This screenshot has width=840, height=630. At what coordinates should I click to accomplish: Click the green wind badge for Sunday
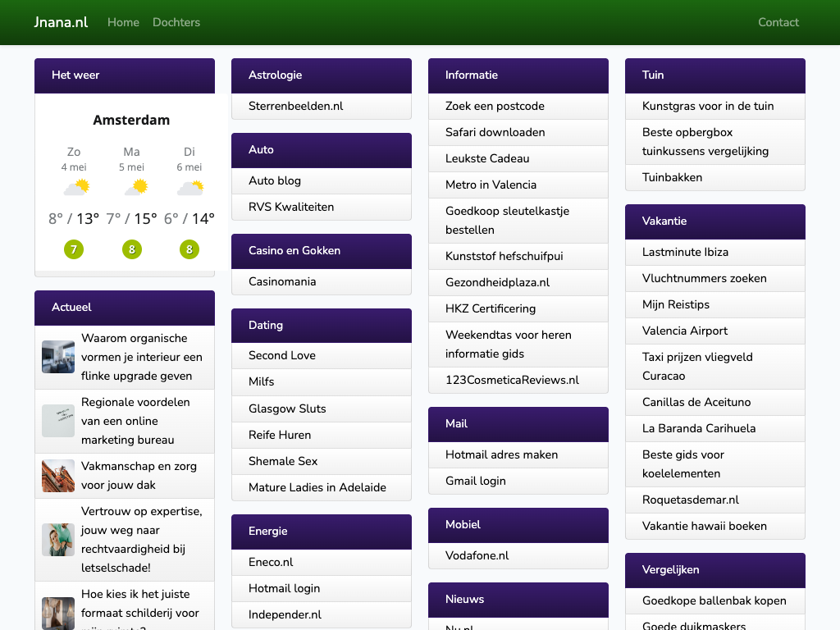click(74, 249)
